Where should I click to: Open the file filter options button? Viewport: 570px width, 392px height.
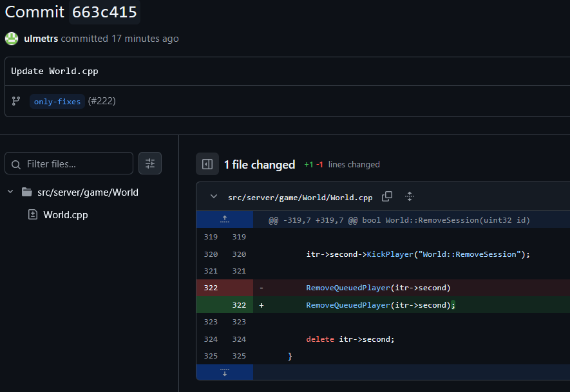point(150,163)
